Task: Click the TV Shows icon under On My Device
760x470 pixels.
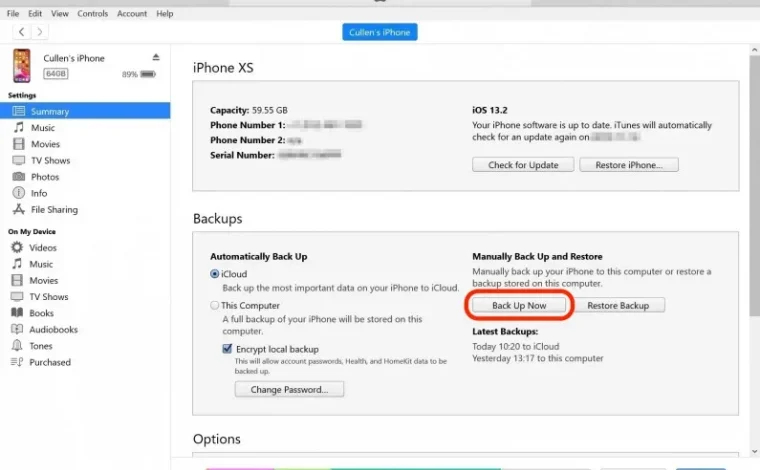Action: tap(17, 297)
